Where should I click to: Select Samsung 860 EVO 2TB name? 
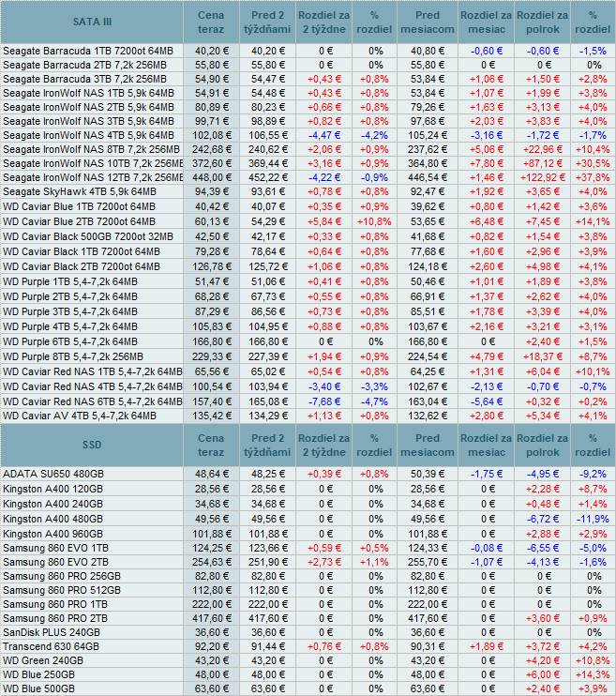click(x=55, y=563)
